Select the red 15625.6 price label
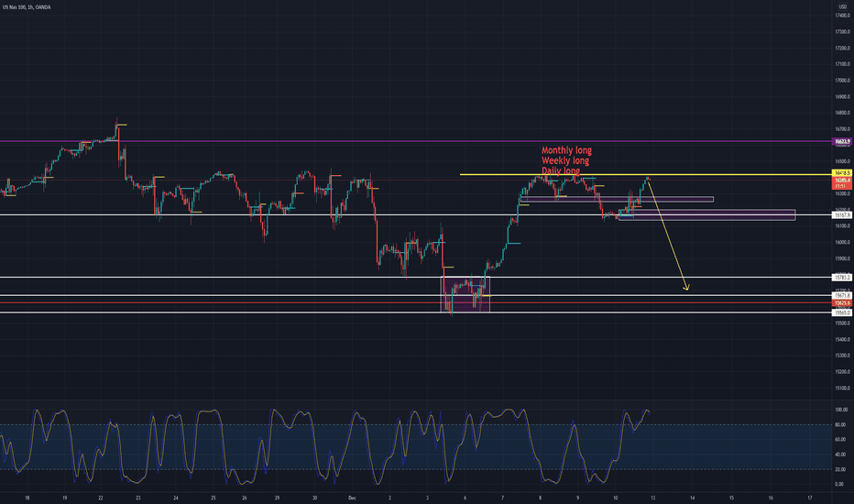The image size is (854, 504). coord(843,303)
